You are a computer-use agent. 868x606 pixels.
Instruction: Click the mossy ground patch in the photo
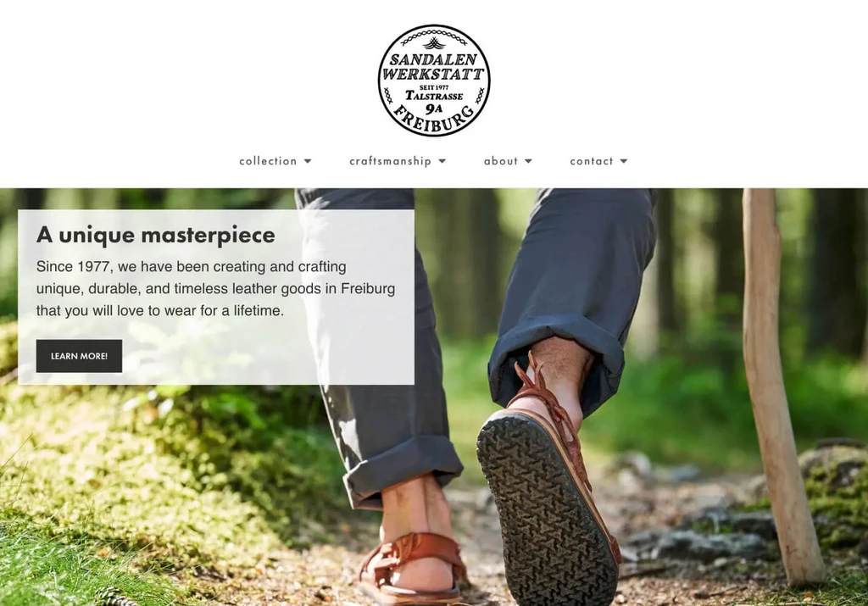pyautogui.click(x=138, y=470)
